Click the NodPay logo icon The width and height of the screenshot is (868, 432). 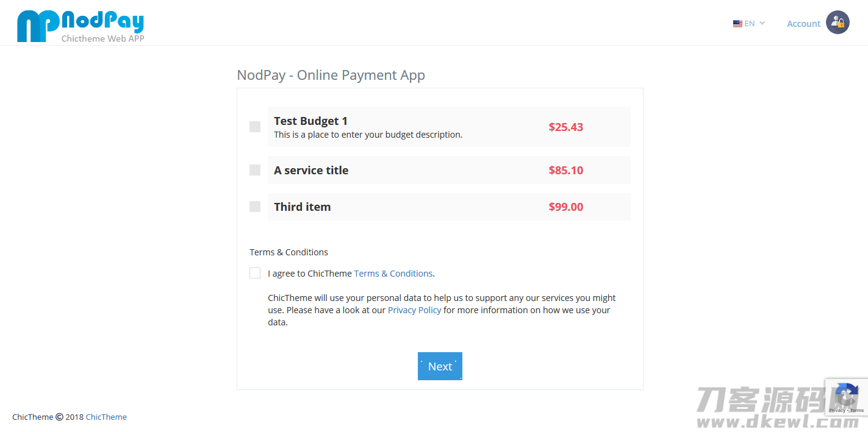[38, 26]
